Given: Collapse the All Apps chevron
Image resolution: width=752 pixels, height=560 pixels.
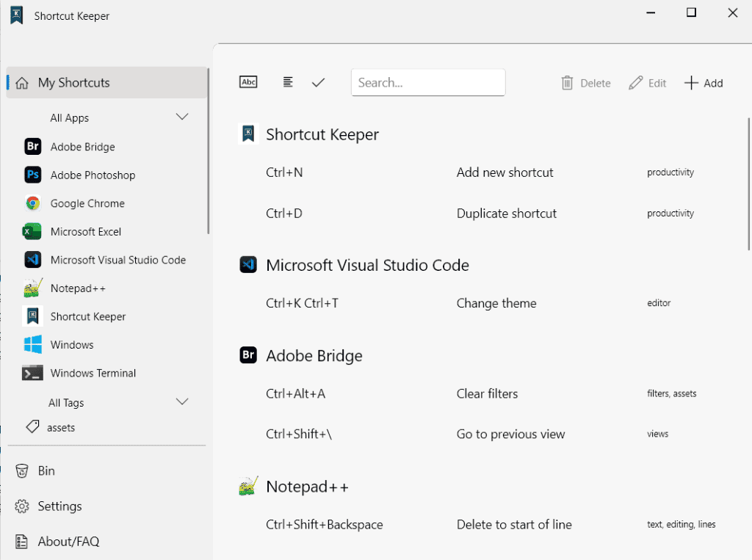Looking at the screenshot, I should coord(182,117).
